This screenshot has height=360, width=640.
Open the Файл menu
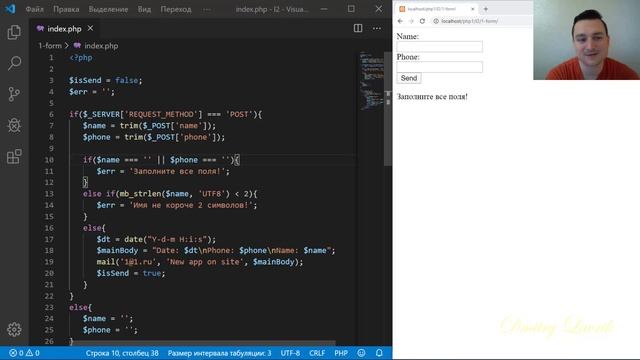[35, 9]
